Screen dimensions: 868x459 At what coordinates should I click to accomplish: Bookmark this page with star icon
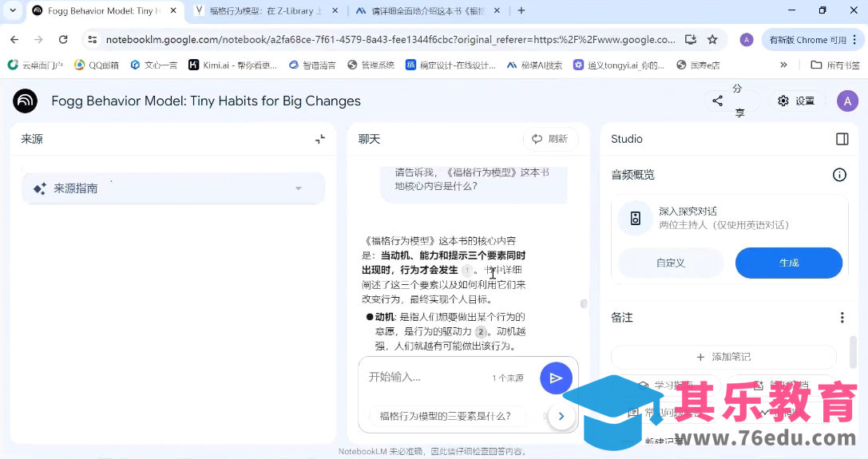(x=712, y=39)
